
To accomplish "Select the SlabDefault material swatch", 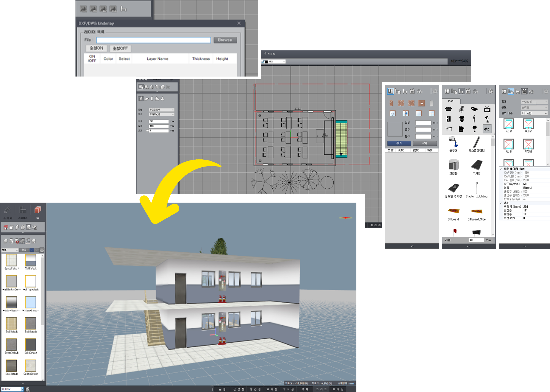I will 31,323.
